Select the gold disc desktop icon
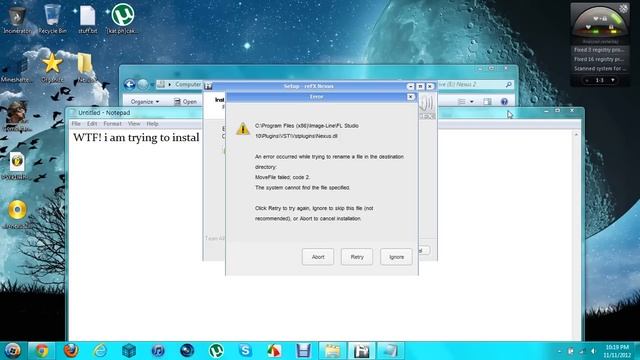640x360 pixels. tap(17, 214)
